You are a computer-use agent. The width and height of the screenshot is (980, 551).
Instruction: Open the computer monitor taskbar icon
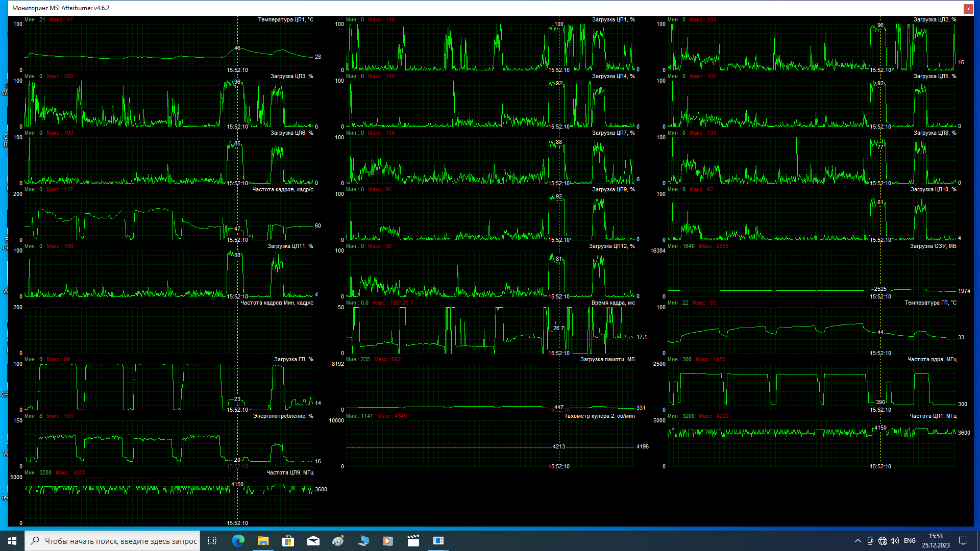pyautogui.click(x=363, y=541)
